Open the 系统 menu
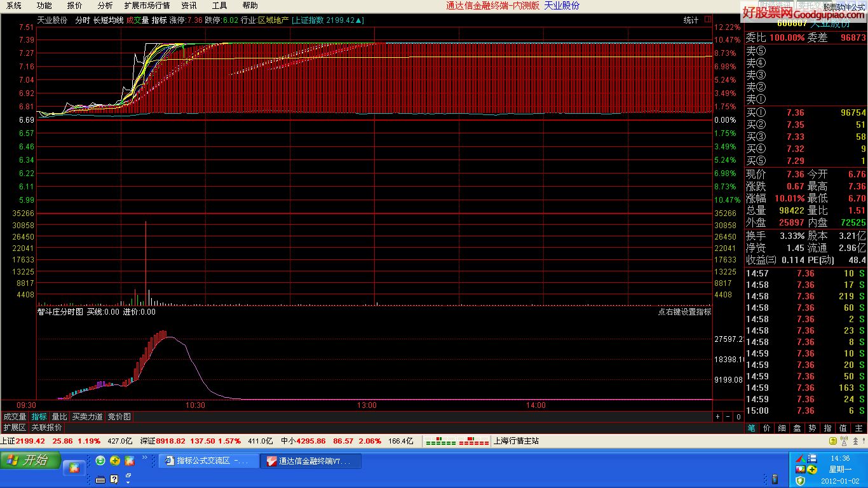868x488 pixels. [x=14, y=6]
